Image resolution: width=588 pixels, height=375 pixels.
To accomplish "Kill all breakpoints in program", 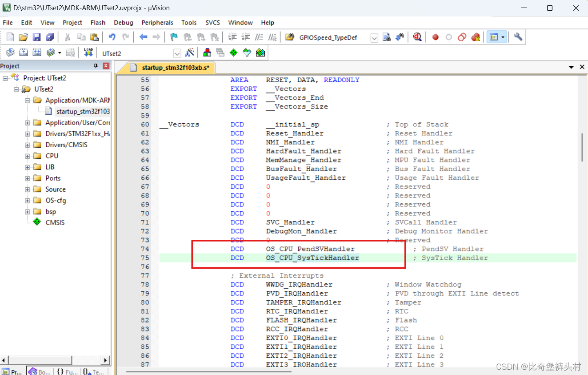I will click(x=475, y=37).
